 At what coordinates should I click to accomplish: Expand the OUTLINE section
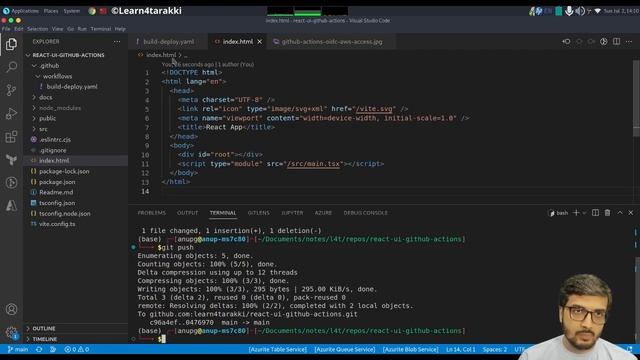(x=44, y=329)
